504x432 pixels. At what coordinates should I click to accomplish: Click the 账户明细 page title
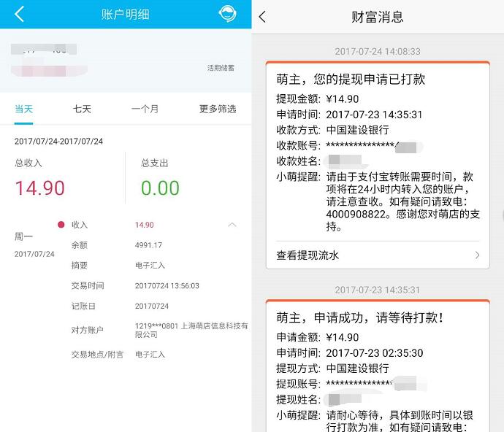point(126,15)
